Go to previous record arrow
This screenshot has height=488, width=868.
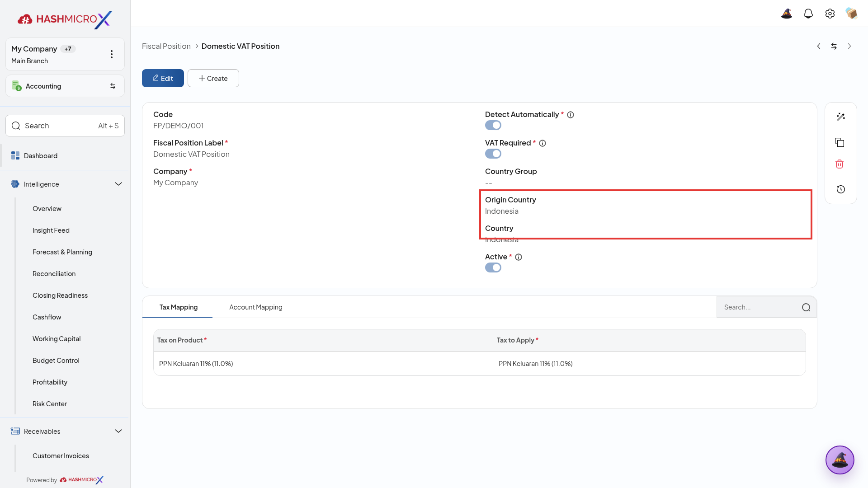(x=819, y=46)
